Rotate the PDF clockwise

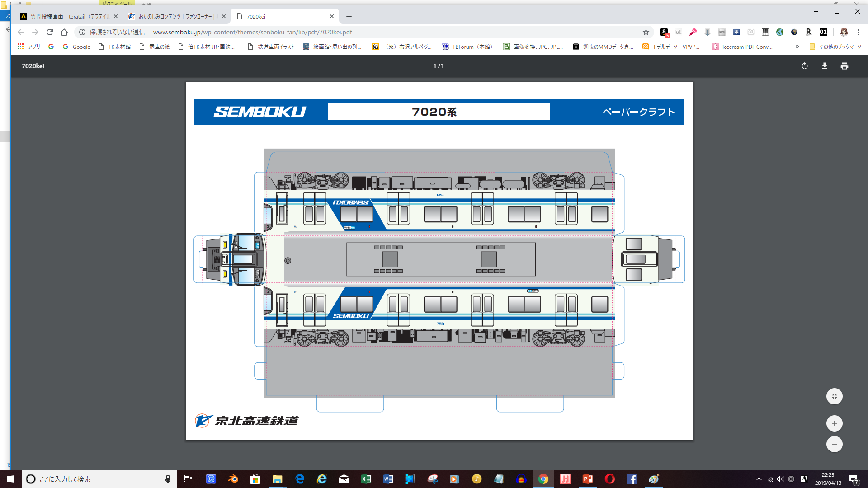[x=805, y=66]
